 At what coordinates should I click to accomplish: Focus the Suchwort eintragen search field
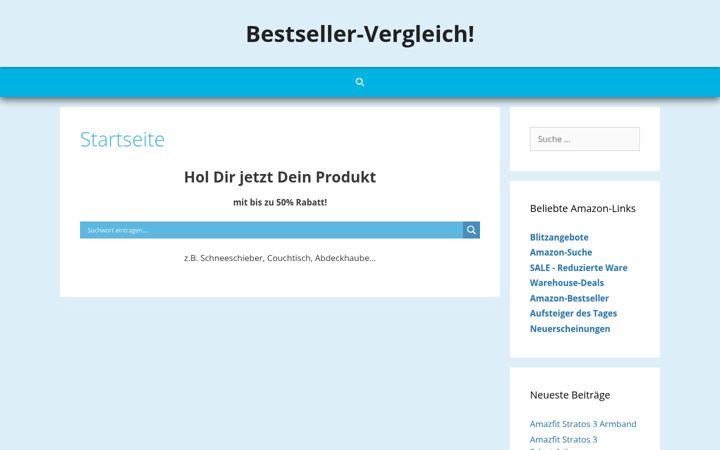pos(271,230)
